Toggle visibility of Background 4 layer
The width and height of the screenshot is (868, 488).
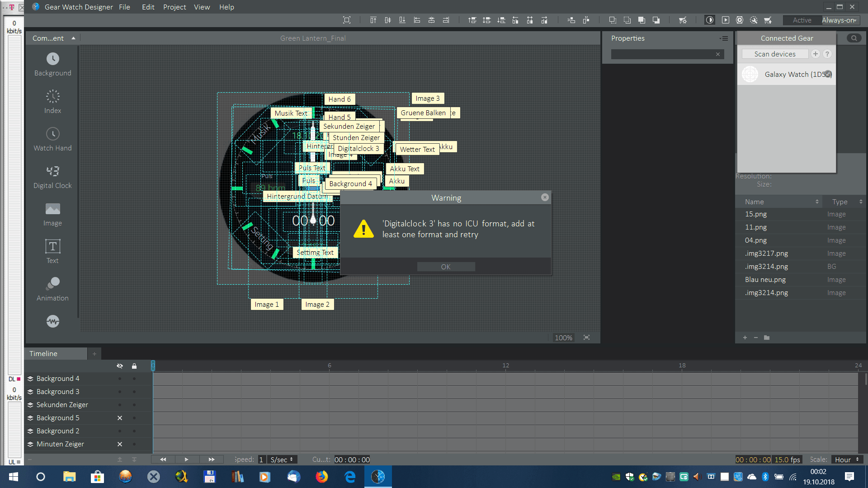coord(120,379)
